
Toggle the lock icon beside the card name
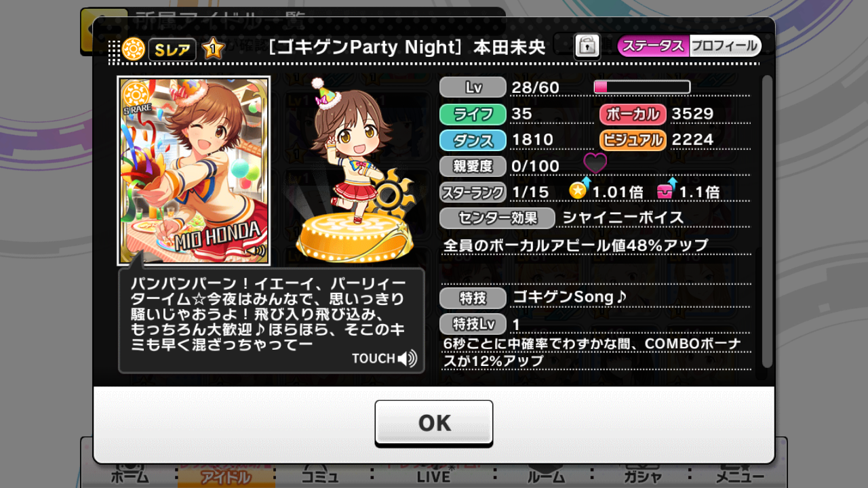click(x=587, y=46)
